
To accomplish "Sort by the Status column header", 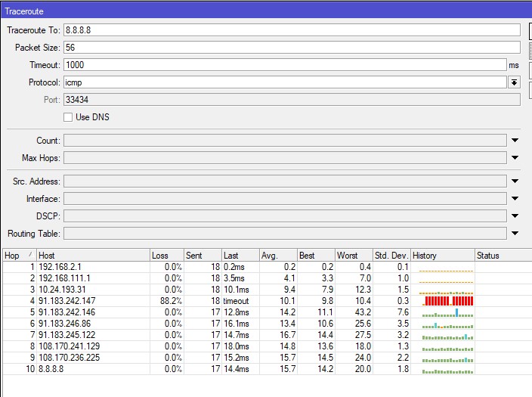I will point(503,256).
